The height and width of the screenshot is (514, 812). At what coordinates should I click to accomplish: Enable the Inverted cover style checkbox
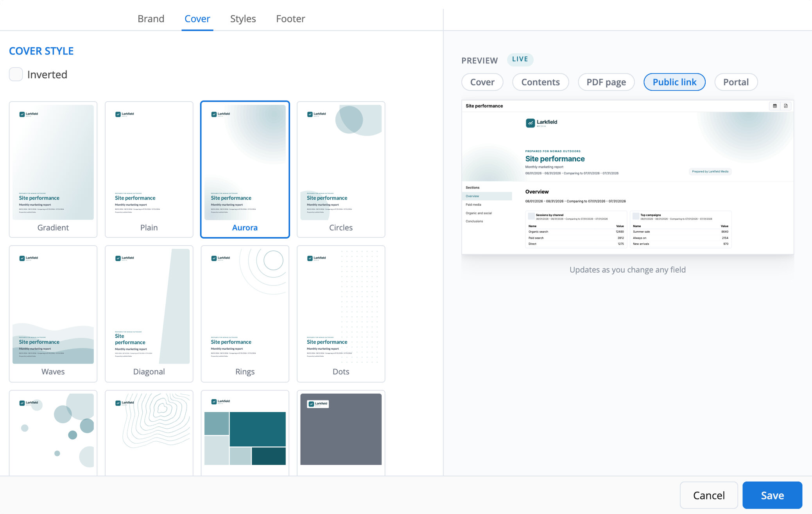16,74
